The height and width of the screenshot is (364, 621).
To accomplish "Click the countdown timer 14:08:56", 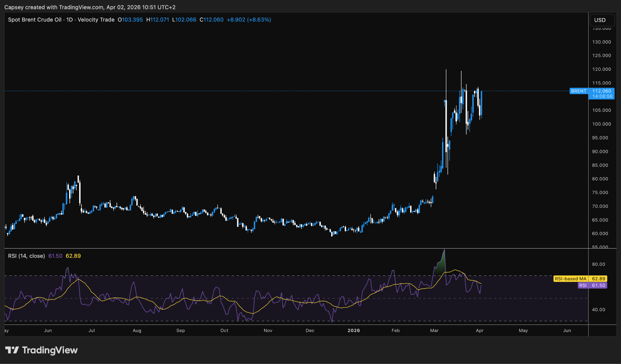I will 602,96.
